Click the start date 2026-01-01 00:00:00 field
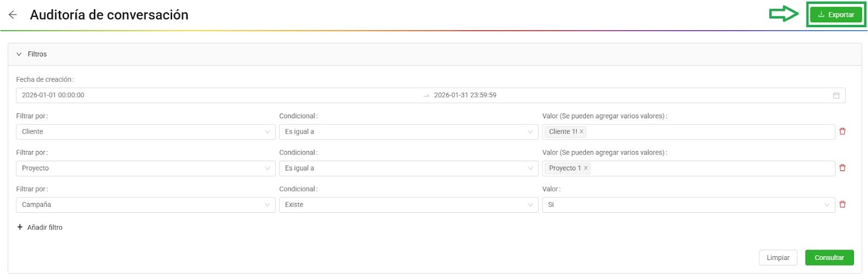The height and width of the screenshot is (279, 868). click(53, 95)
